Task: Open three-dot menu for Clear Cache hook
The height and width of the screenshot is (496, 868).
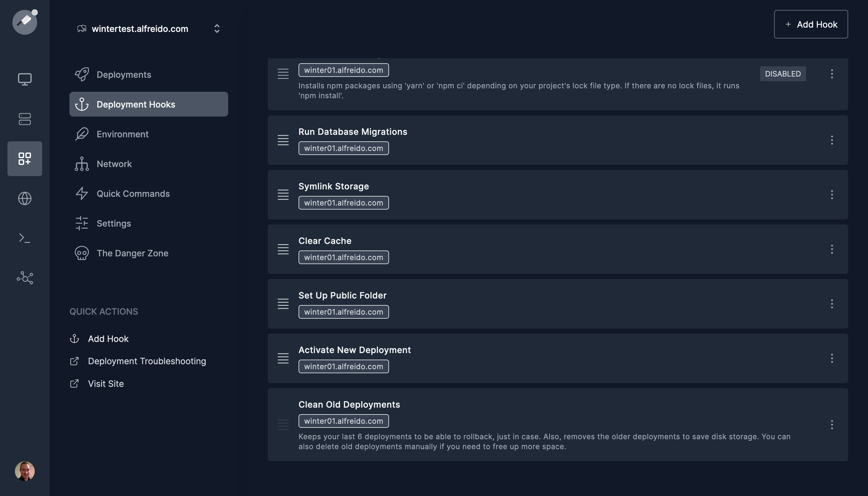Action: pyautogui.click(x=831, y=249)
